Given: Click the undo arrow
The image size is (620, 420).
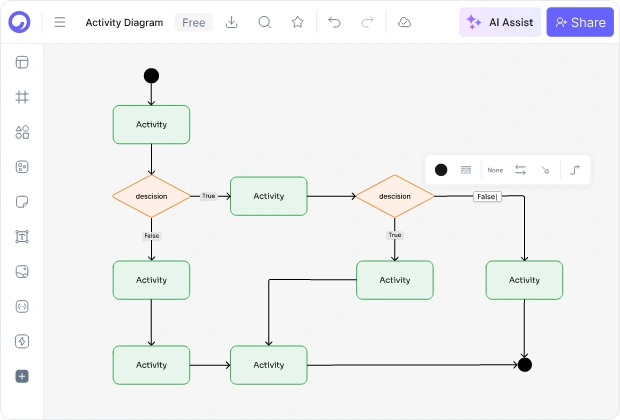Looking at the screenshot, I should tap(334, 22).
